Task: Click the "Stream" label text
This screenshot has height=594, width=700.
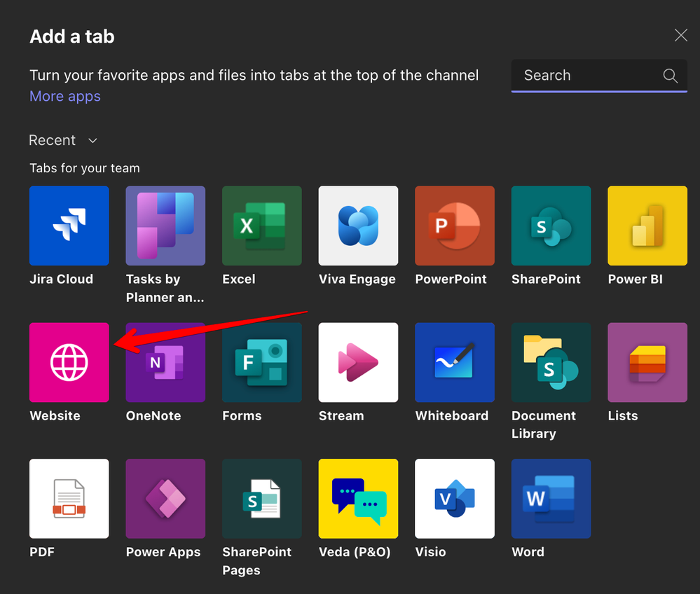Action: pos(341,416)
